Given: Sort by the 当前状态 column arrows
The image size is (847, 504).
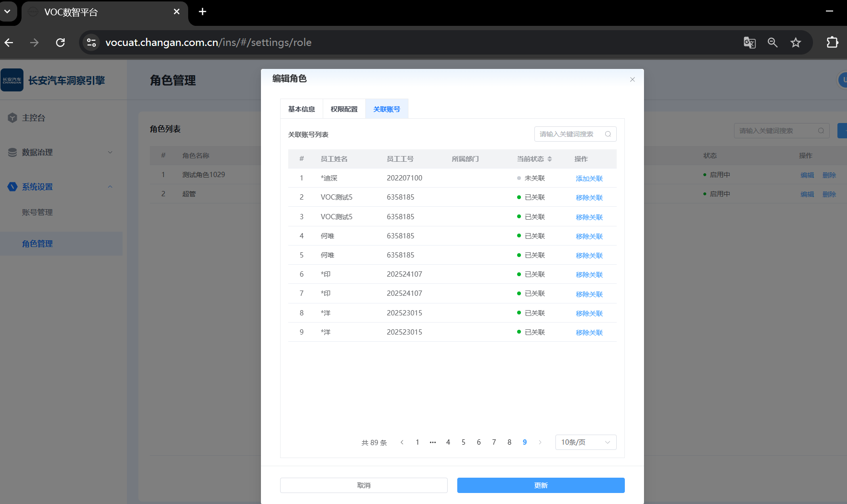Looking at the screenshot, I should point(550,159).
